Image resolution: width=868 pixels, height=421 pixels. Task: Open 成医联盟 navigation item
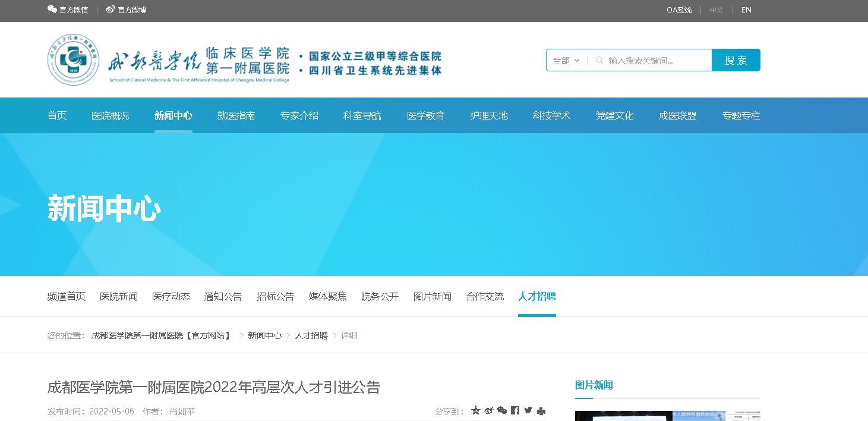pos(678,115)
